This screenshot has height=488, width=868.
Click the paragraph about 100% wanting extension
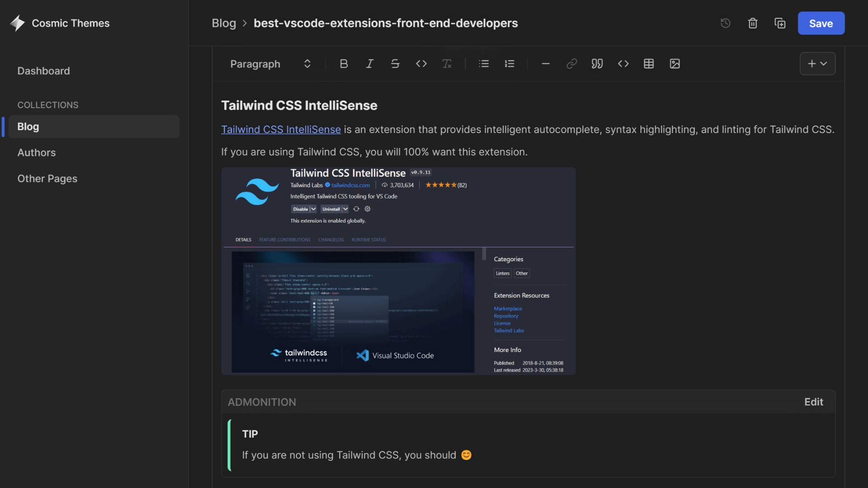pos(374,152)
